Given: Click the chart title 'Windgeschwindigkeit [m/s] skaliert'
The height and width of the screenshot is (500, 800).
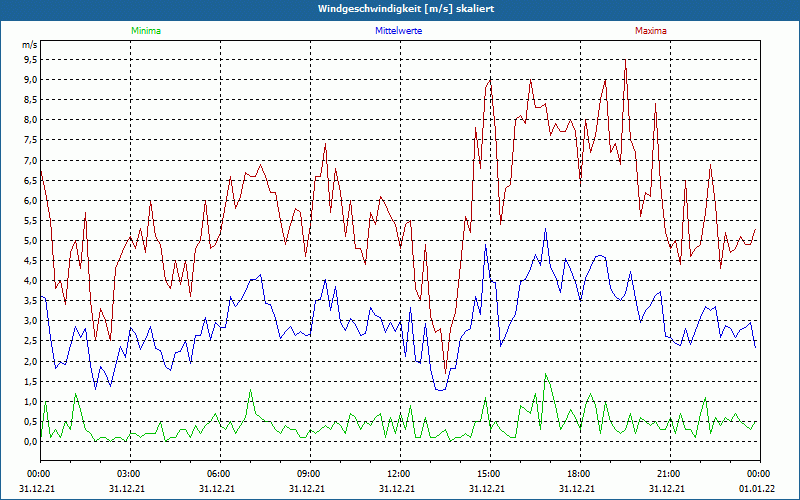Looking at the screenshot, I should [406, 9].
